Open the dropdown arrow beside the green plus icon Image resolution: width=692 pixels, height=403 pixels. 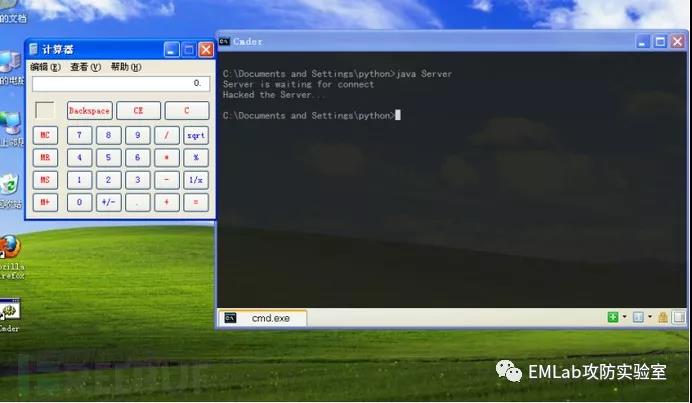click(x=624, y=316)
